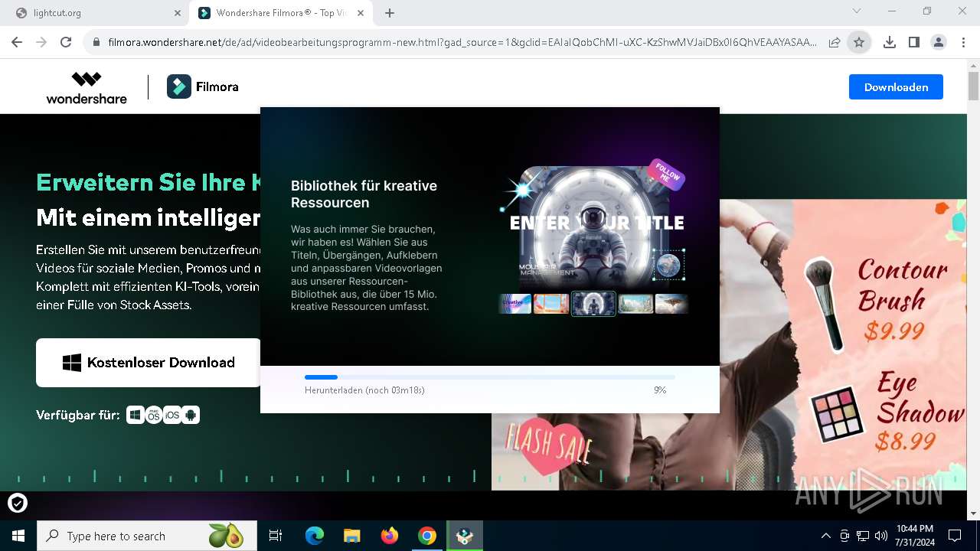Click the taskbar clock showing 10:44 PM
The image size is (980, 551).
914,536
